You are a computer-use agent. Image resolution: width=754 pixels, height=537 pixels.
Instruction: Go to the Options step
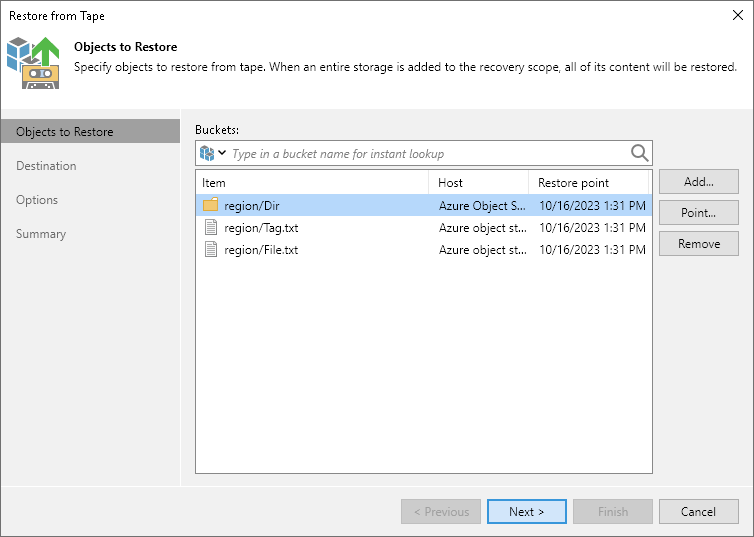click(37, 200)
